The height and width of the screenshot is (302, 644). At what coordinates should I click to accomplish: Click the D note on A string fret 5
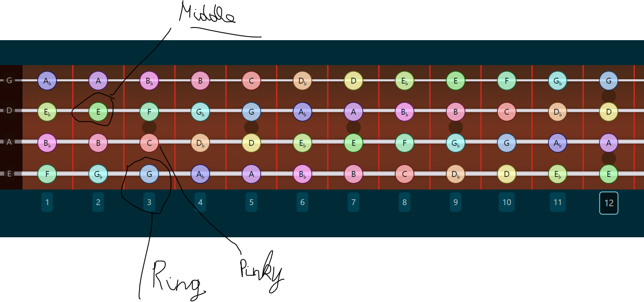pos(251,143)
